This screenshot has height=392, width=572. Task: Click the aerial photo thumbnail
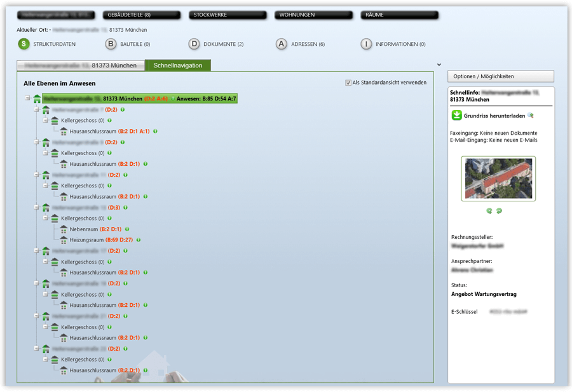[x=500, y=179]
